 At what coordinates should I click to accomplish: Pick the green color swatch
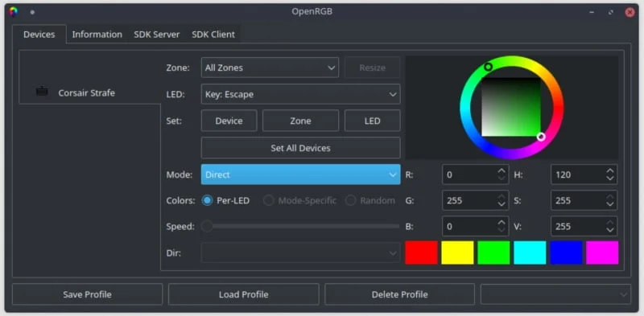pyautogui.click(x=493, y=252)
